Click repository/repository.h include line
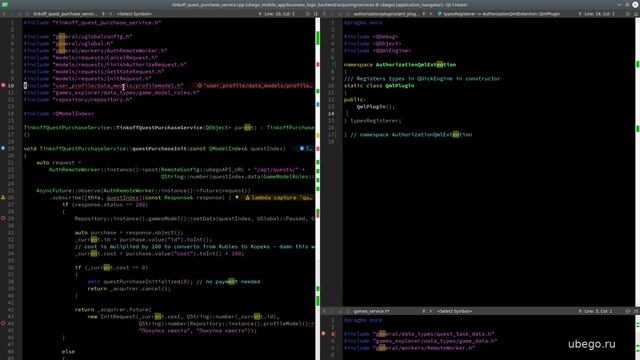Screen dimensions: 640x360 (78, 100)
